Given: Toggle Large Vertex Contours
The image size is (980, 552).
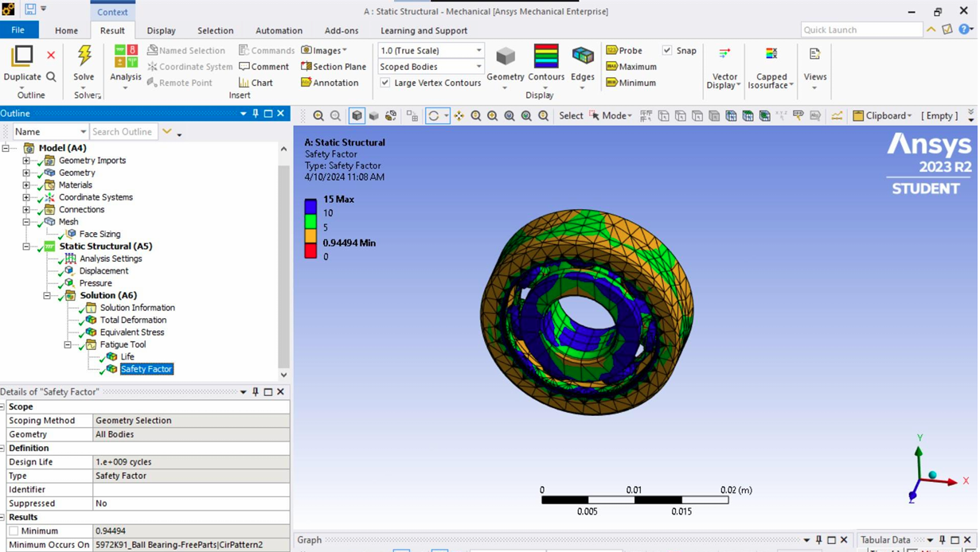Looking at the screenshot, I should click(385, 82).
